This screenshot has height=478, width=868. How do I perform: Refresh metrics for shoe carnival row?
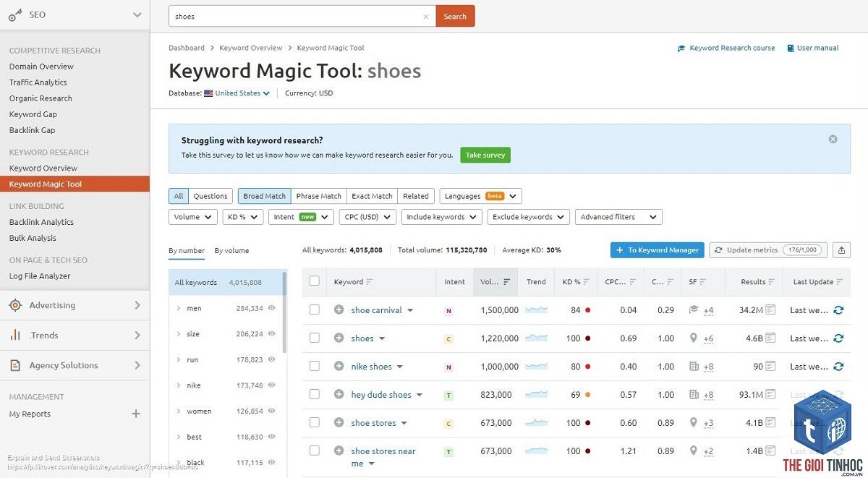click(x=838, y=310)
